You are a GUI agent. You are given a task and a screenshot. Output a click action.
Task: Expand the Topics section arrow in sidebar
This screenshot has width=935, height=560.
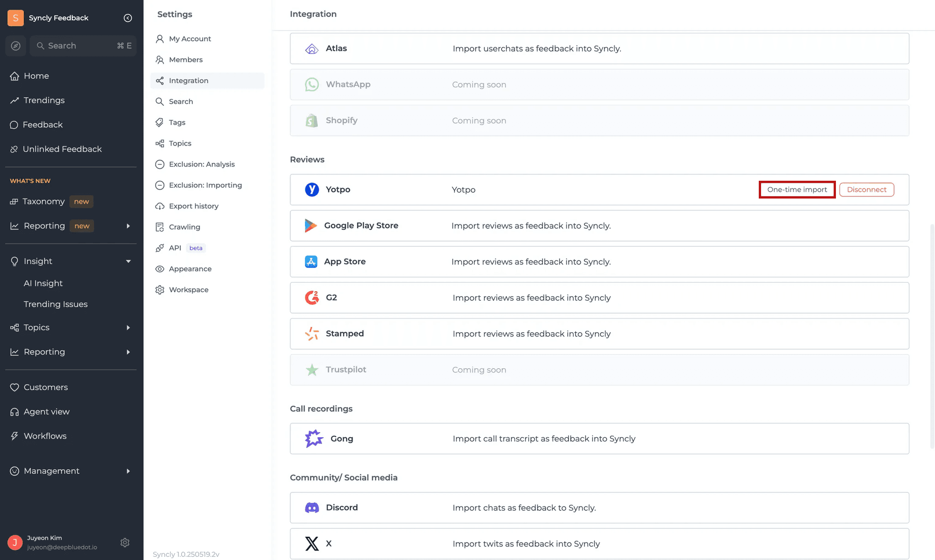tap(128, 328)
